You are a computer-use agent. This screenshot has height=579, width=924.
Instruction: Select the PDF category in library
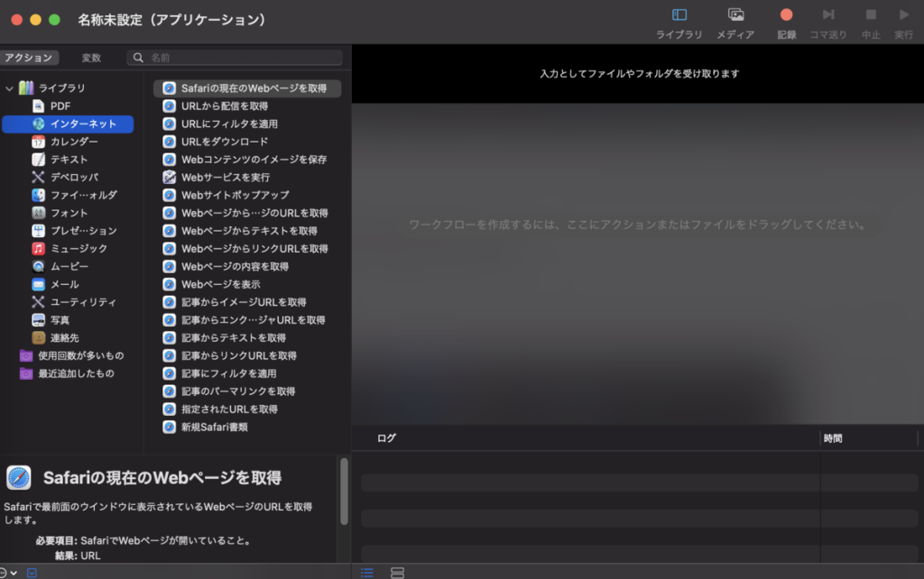(x=60, y=106)
